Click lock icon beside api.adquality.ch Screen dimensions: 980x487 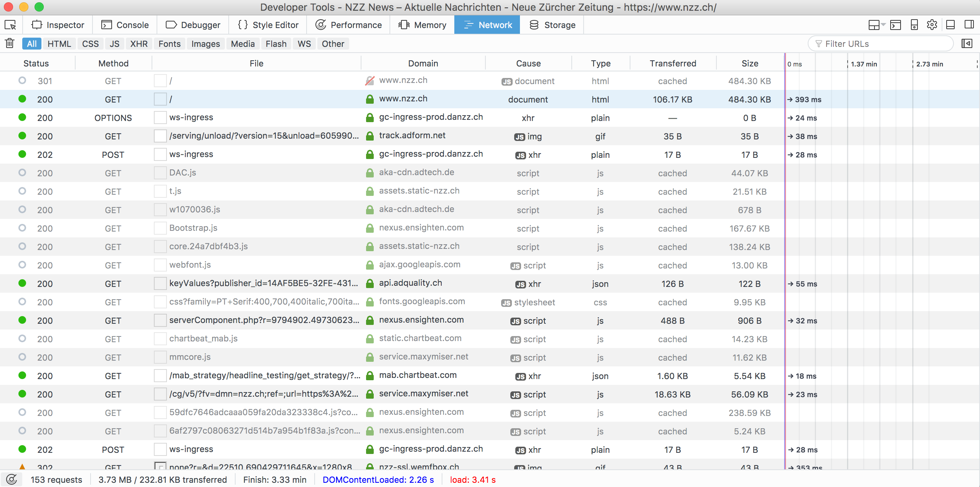point(370,283)
